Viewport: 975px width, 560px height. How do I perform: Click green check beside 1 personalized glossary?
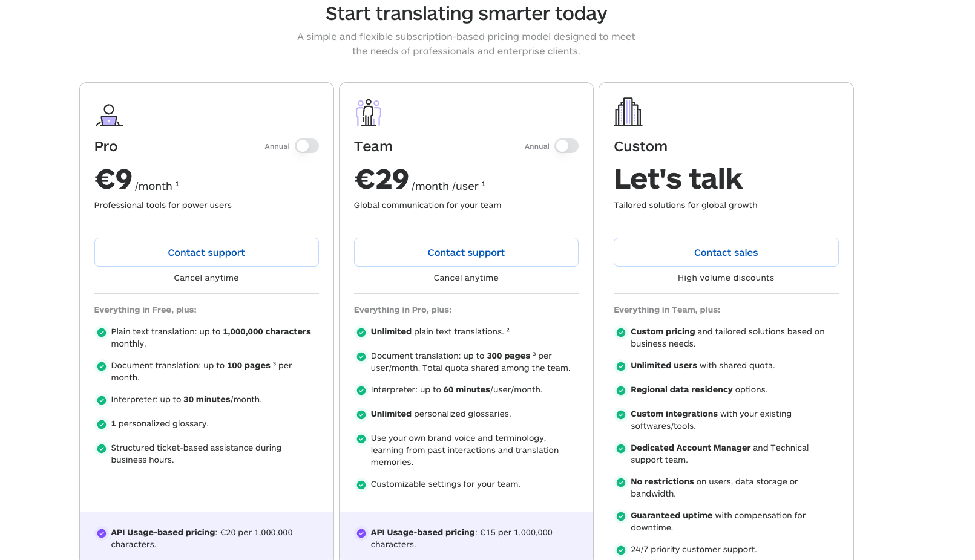(x=102, y=425)
